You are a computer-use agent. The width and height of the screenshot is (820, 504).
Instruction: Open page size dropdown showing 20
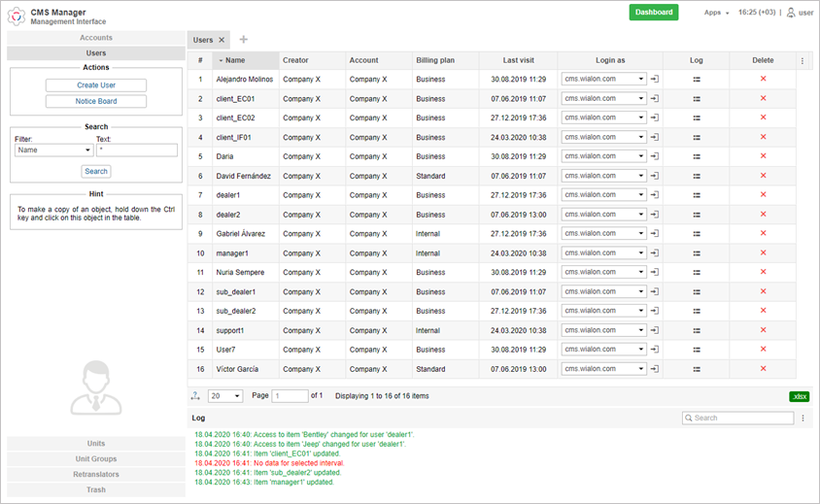pos(225,396)
